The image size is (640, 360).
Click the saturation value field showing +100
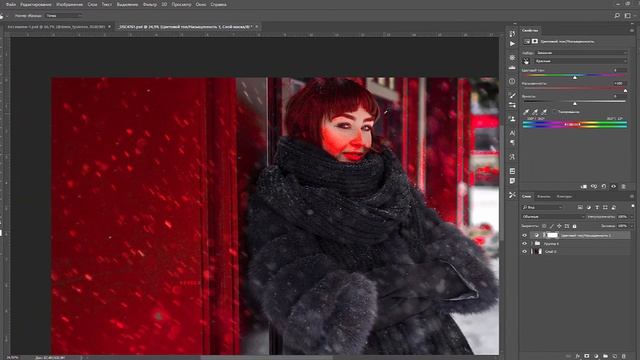click(620, 83)
